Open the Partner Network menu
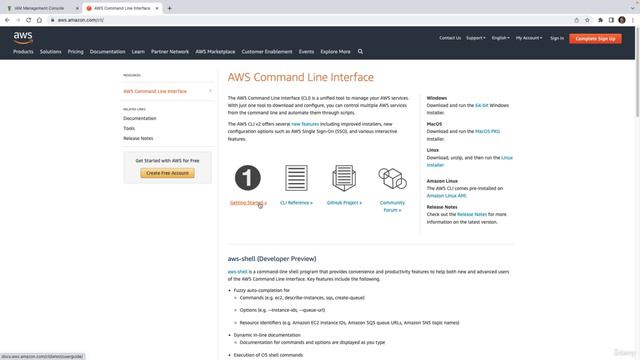The image size is (640, 360). click(x=170, y=52)
